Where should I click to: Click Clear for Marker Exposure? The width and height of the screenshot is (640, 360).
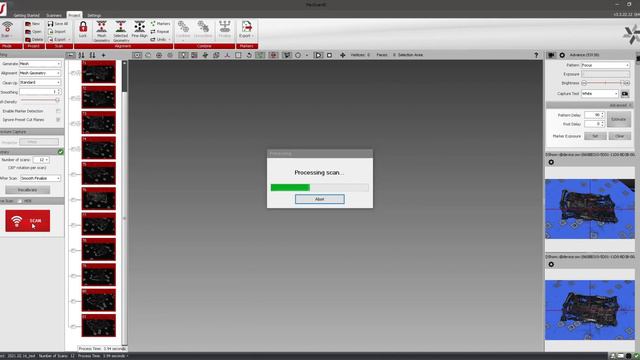(x=620, y=136)
